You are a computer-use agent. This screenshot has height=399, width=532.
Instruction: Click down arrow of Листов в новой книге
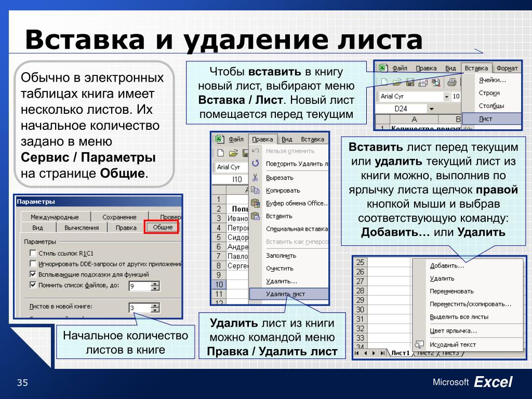point(155,310)
